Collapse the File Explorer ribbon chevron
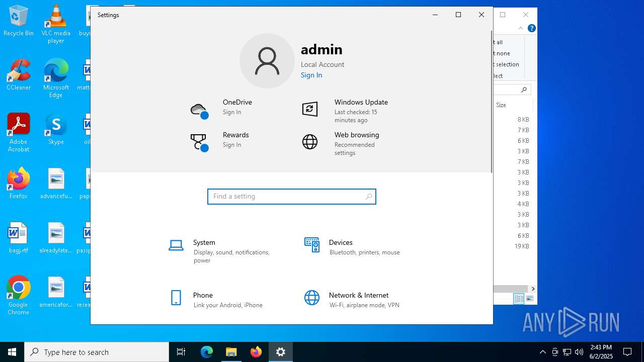 (521, 28)
